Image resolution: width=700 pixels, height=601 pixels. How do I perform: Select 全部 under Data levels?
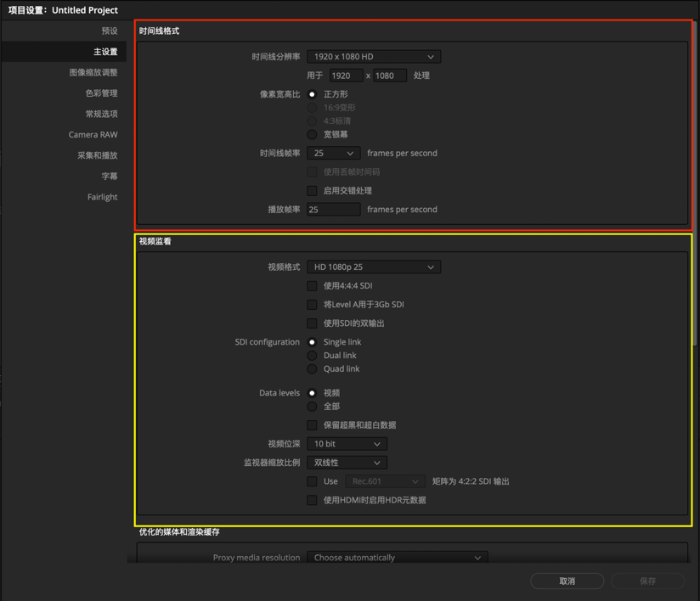click(312, 406)
